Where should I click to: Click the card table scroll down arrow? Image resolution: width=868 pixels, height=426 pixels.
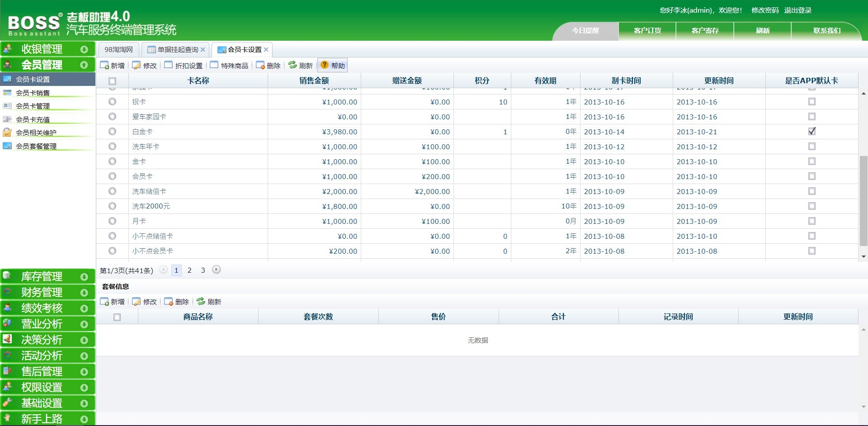[863, 257]
